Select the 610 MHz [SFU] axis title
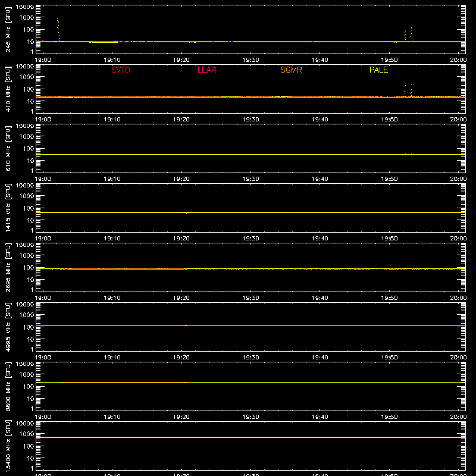Screen dimensions: 476x476 [8, 148]
